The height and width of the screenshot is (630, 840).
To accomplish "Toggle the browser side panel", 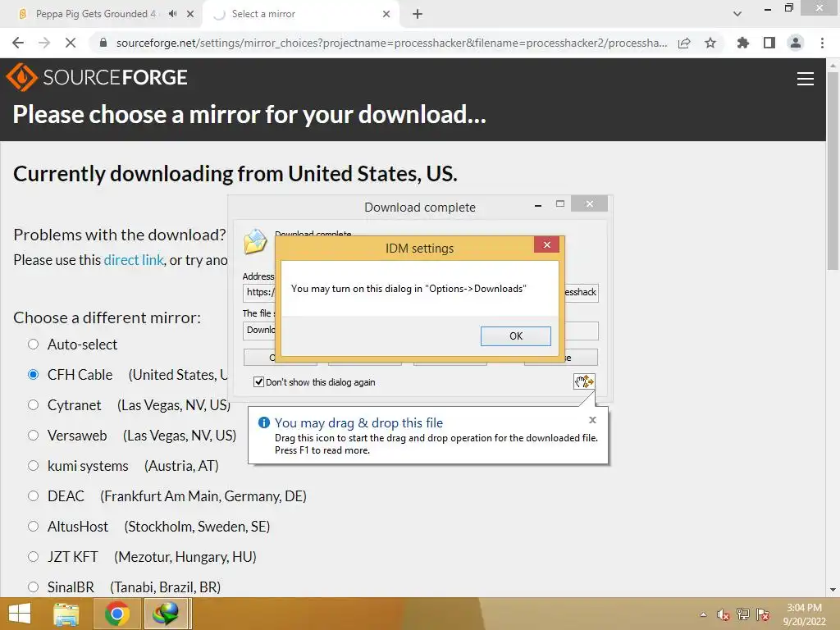I will (x=769, y=43).
